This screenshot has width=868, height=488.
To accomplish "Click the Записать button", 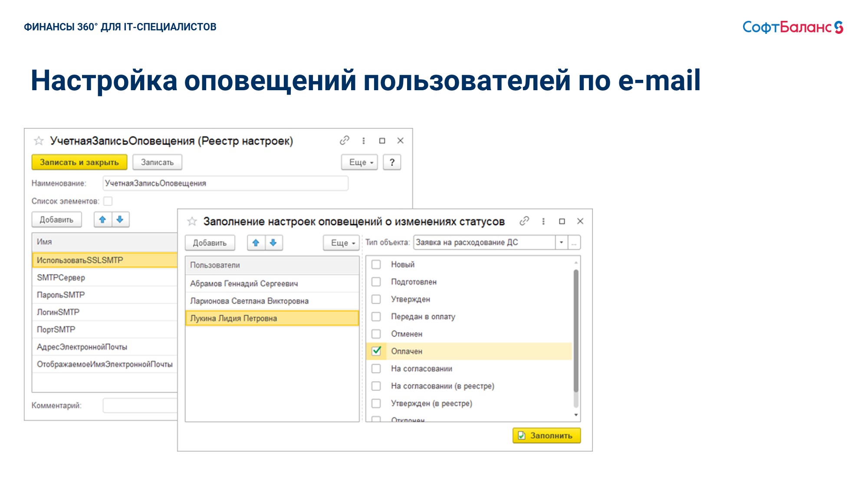I will 157,162.
